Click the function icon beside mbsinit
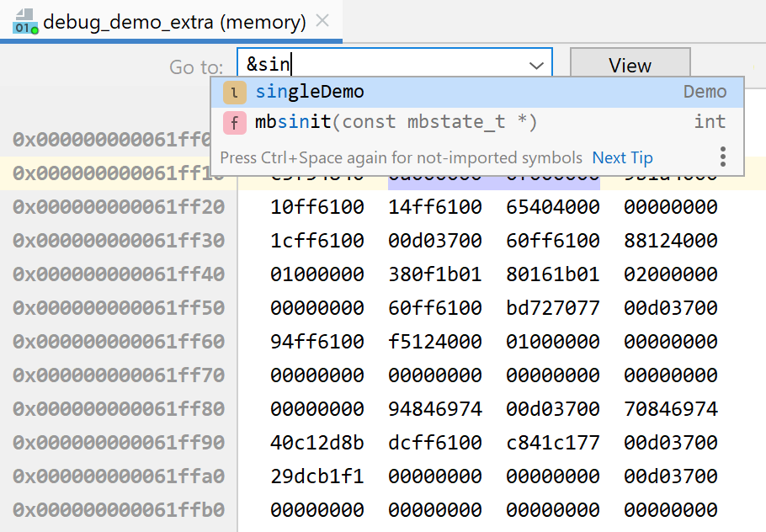 (x=234, y=123)
